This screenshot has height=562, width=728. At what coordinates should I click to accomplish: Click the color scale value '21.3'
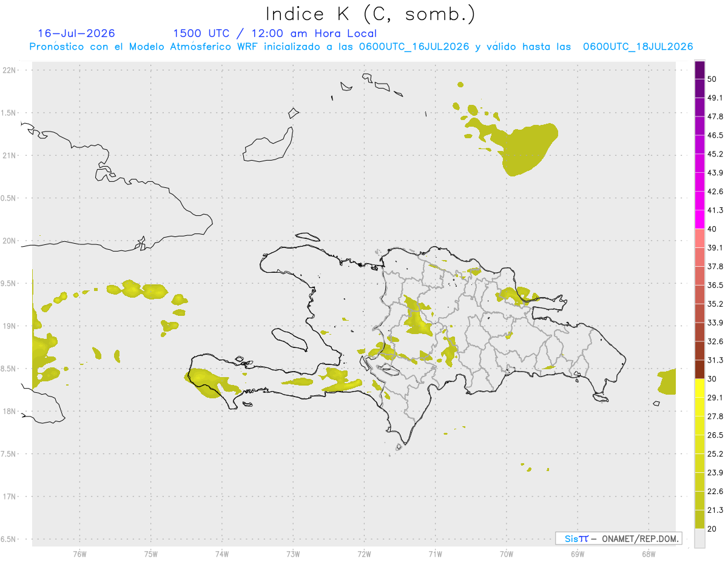coord(715,510)
